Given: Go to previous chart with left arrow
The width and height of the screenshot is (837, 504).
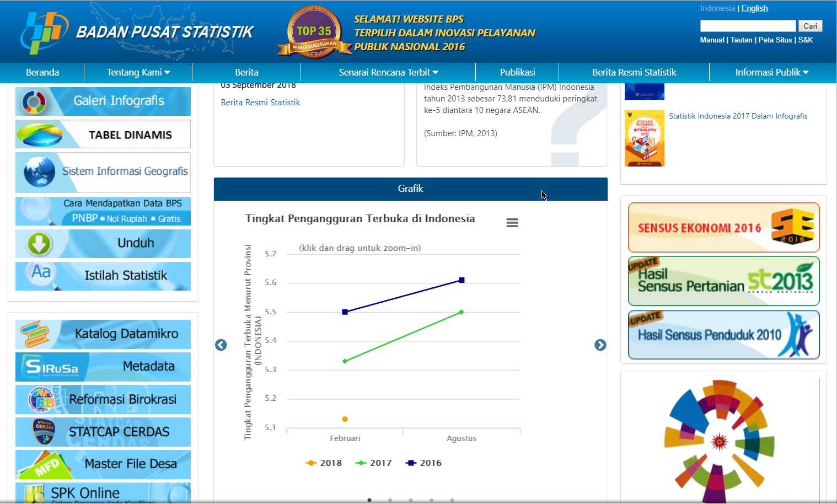Looking at the screenshot, I should (x=221, y=345).
